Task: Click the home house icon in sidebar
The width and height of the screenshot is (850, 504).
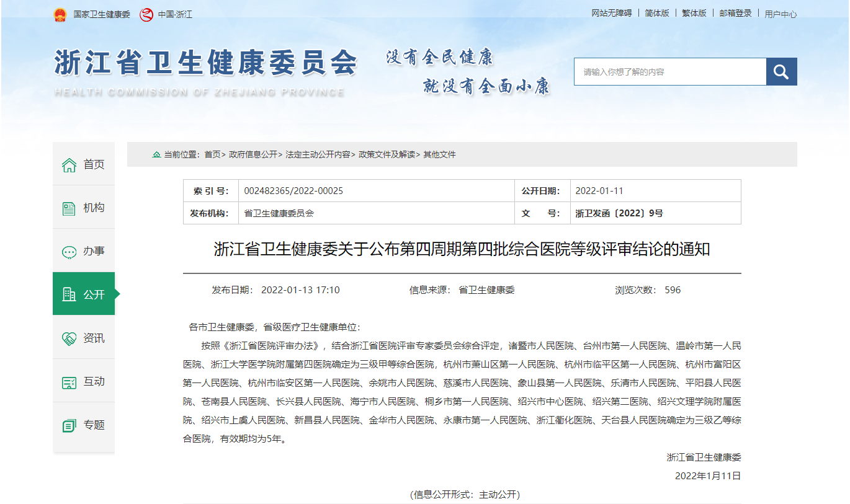Action: [69, 165]
